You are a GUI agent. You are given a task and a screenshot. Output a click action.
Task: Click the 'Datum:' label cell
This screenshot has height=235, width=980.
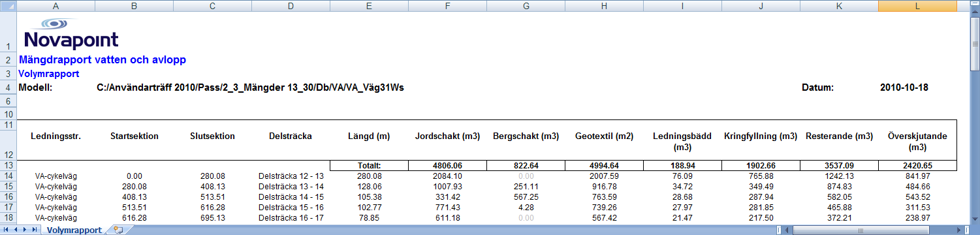818,87
